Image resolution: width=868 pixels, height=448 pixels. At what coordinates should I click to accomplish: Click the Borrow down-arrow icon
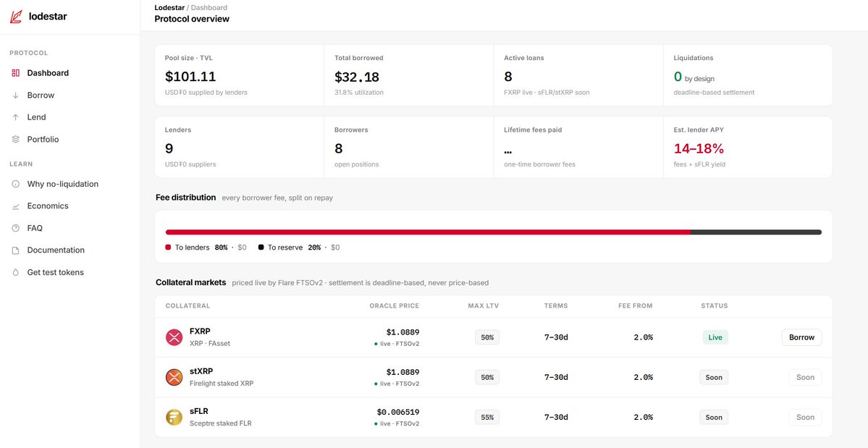(x=15, y=95)
